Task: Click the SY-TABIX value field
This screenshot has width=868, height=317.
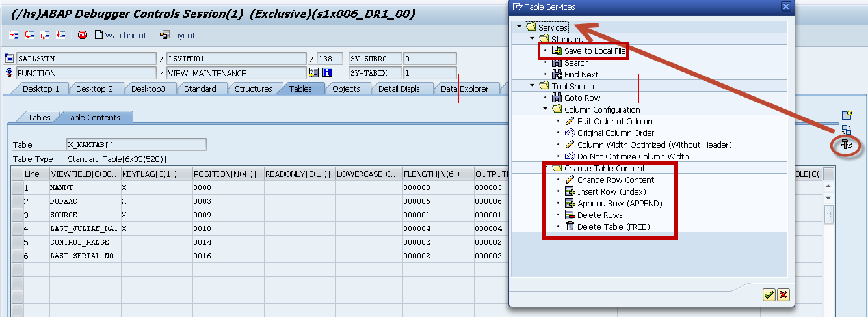Action: pyautogui.click(x=430, y=73)
